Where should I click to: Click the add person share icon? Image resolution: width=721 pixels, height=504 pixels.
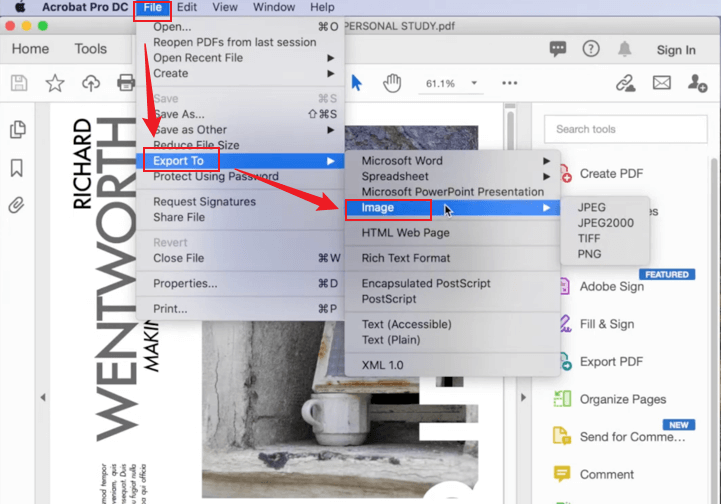[x=697, y=83]
